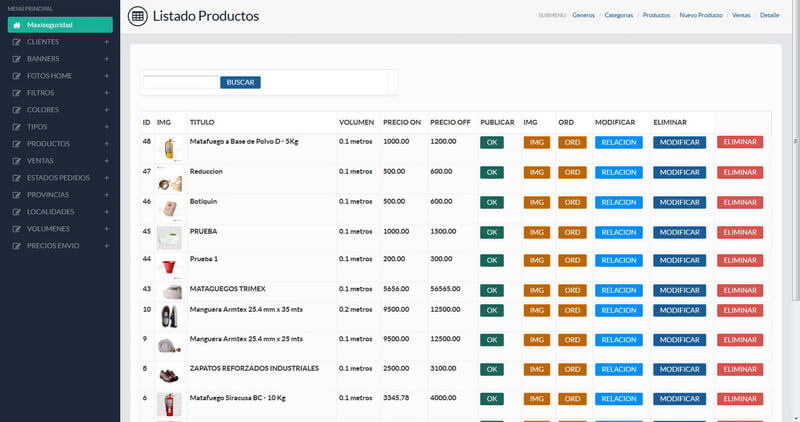Image resolution: width=800 pixels, height=422 pixels.
Task: Click the table grid icon beside Listado Productos
Action: point(137,16)
